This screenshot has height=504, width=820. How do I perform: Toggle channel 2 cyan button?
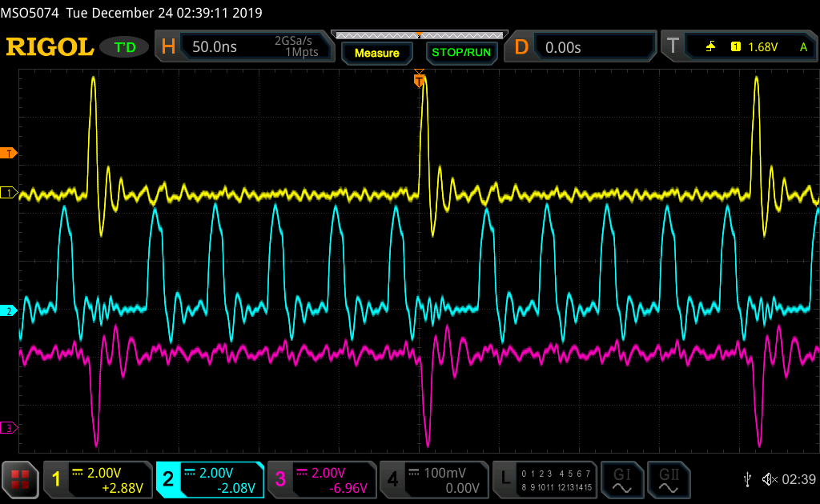168,479
